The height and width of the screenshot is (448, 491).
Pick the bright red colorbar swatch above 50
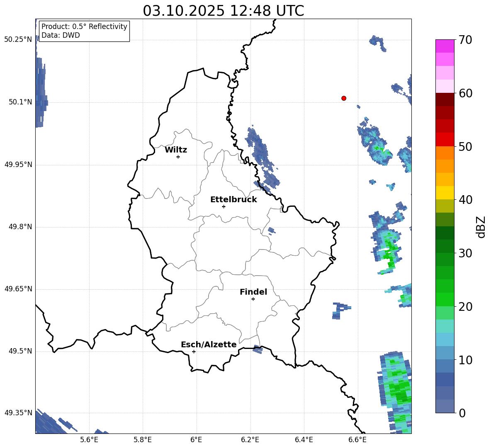[x=445, y=140]
